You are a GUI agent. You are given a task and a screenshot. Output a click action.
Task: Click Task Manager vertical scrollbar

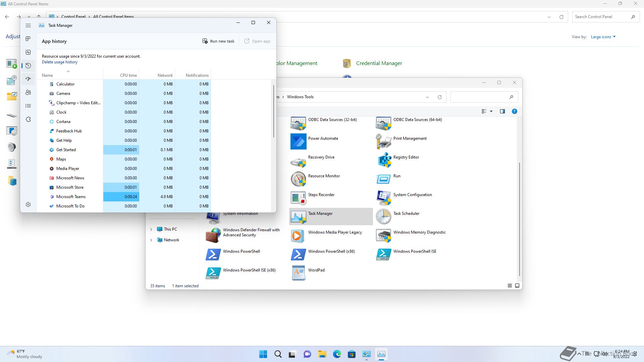(274, 111)
